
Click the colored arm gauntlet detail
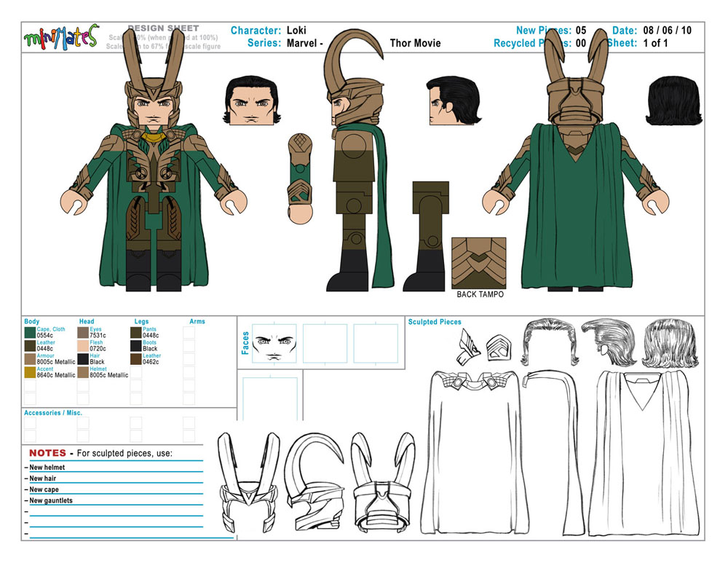300,179
